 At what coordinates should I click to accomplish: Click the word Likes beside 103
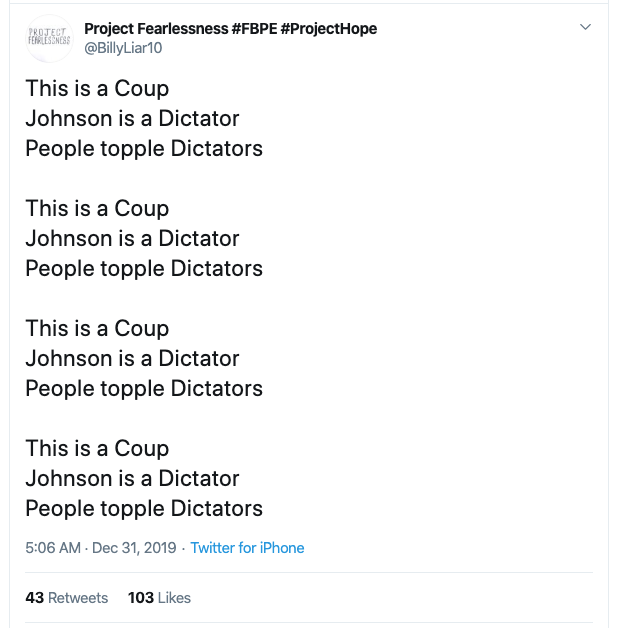[x=174, y=598]
